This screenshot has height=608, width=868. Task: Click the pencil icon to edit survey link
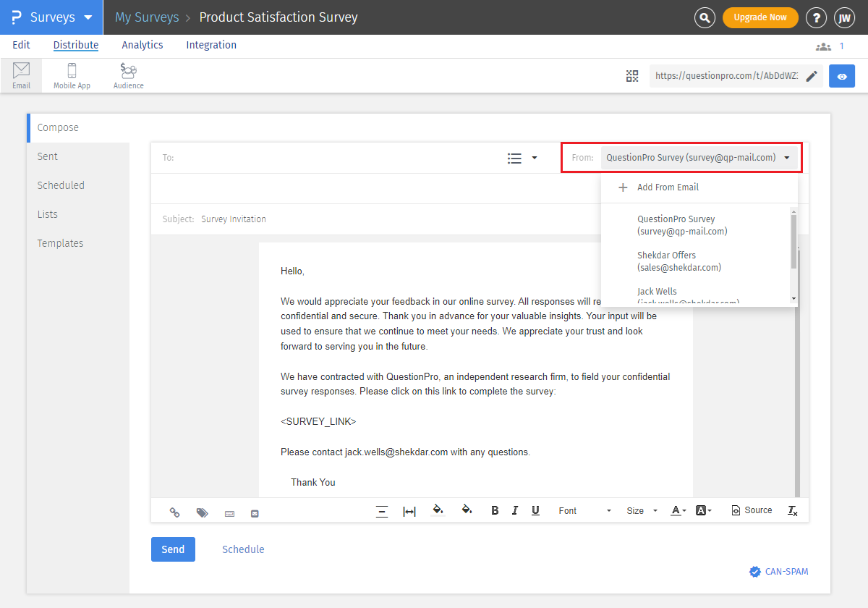pyautogui.click(x=811, y=75)
